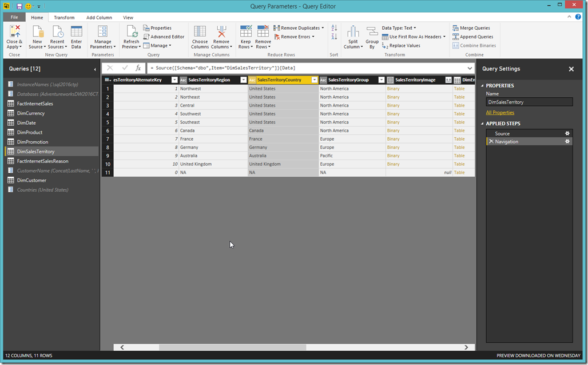
Task: Click Append Queries
Action: click(x=472, y=37)
